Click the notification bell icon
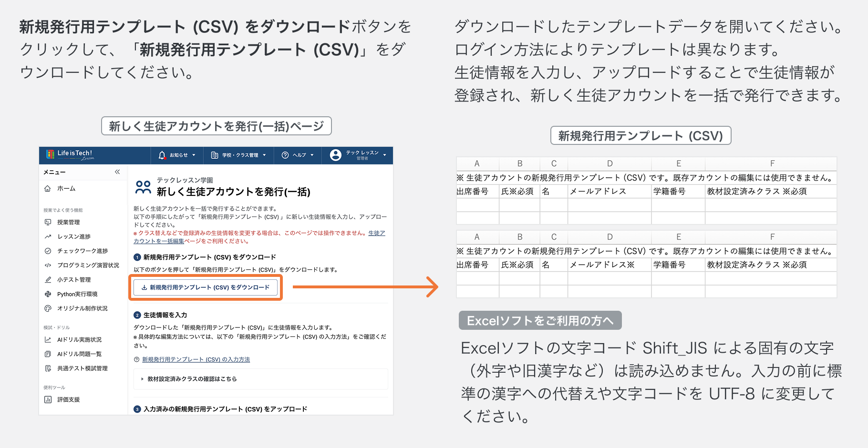The width and height of the screenshot is (868, 448). (162, 155)
